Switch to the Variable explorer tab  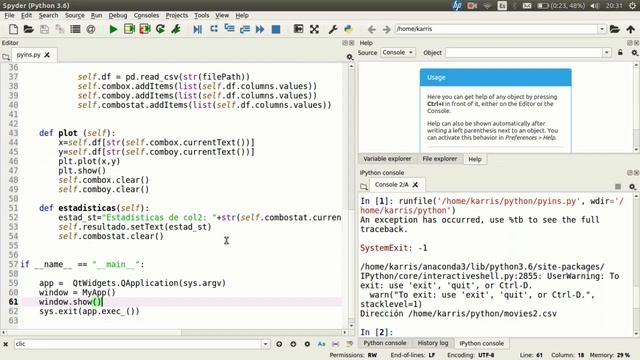[387, 159]
